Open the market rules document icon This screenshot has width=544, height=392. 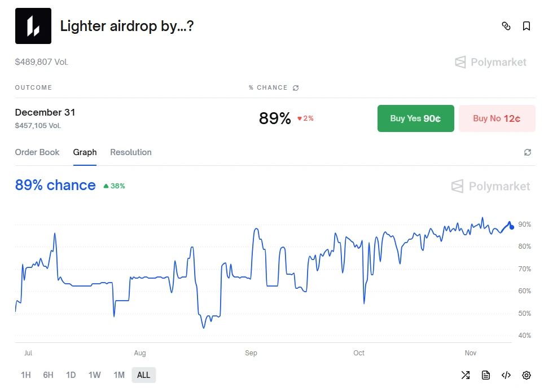[x=485, y=375]
